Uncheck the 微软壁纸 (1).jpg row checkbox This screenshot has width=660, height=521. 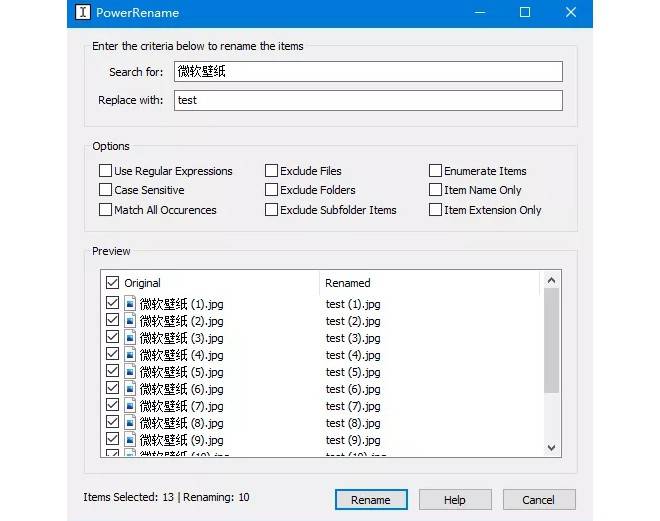112,303
